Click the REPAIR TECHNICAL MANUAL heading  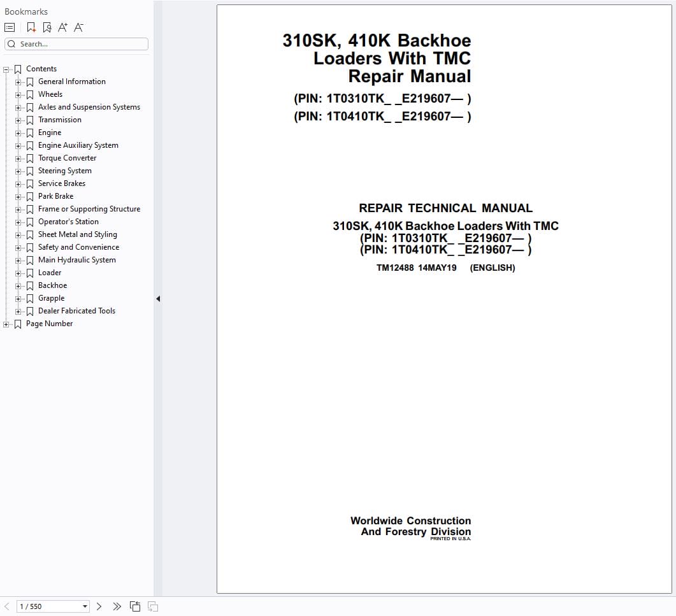click(445, 208)
